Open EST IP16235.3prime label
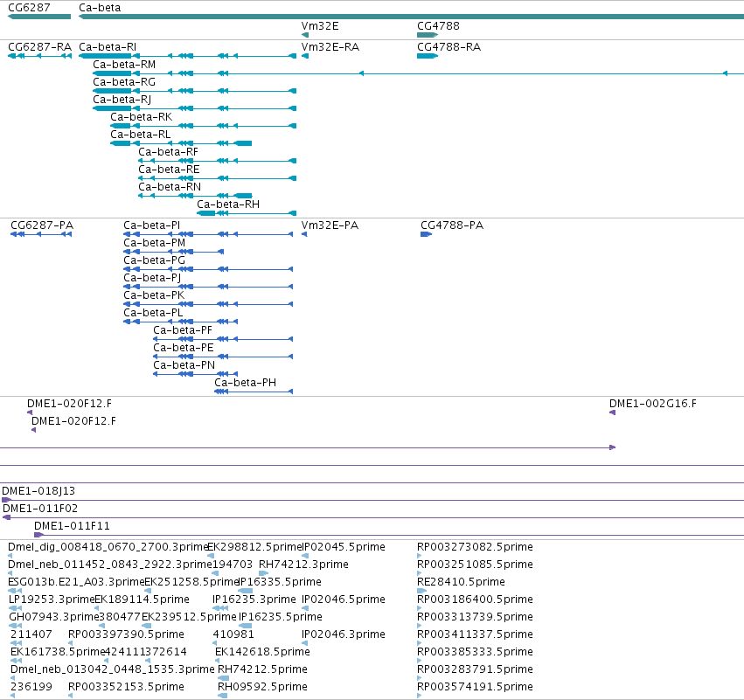The image size is (744, 700). point(254,600)
